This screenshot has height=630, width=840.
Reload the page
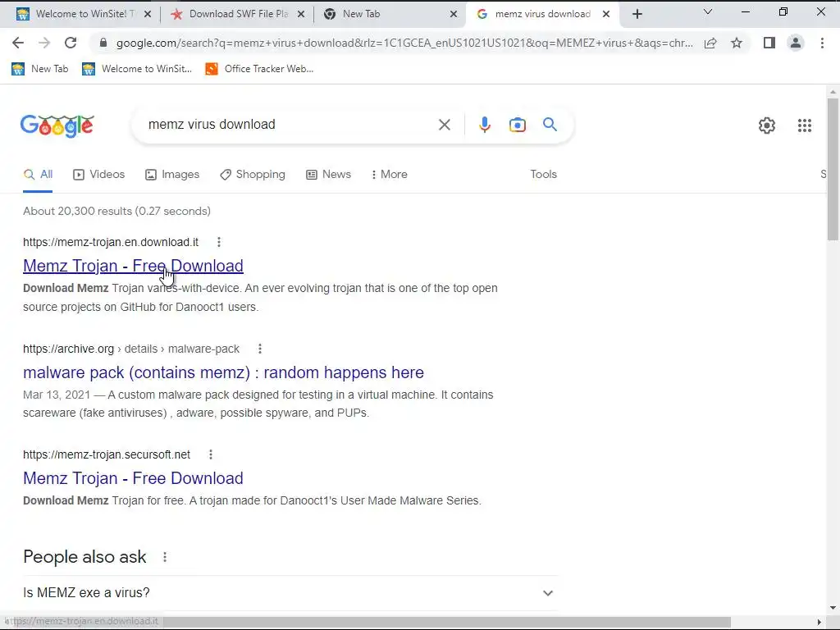[71, 43]
